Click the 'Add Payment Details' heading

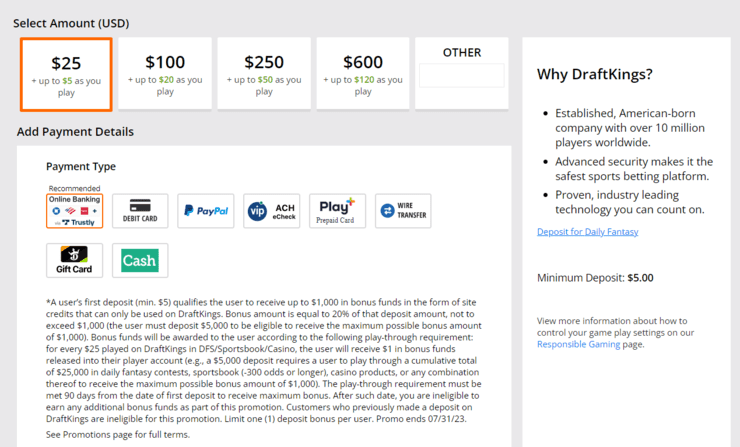coord(76,132)
